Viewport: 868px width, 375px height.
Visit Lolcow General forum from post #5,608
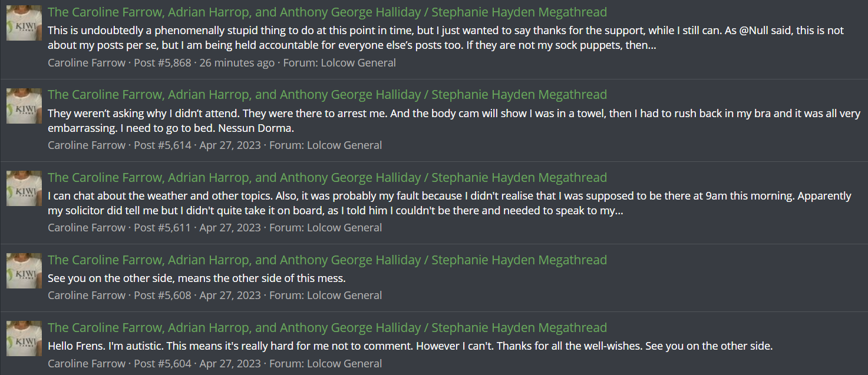point(344,295)
